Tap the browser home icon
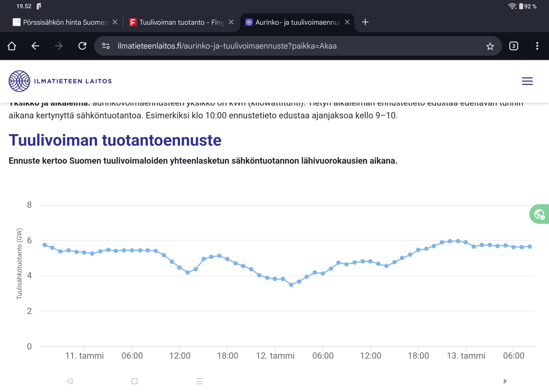The height and width of the screenshot is (392, 549). (12, 46)
